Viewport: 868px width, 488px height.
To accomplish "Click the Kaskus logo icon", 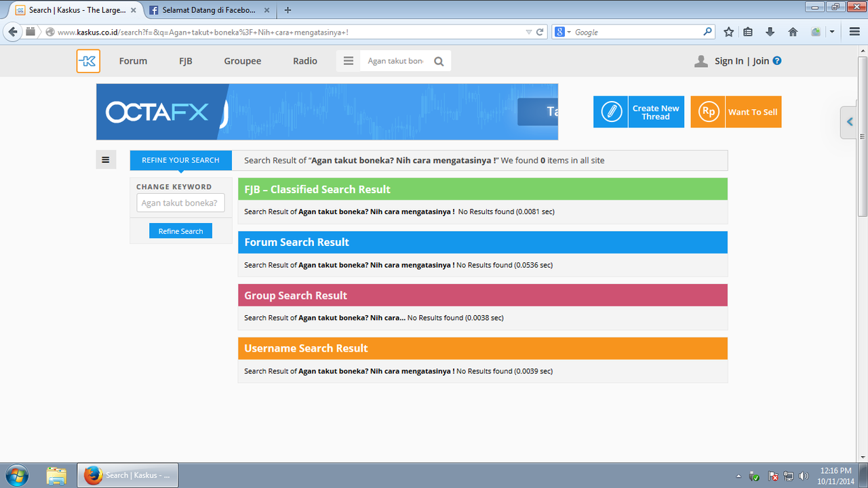I will click(88, 61).
